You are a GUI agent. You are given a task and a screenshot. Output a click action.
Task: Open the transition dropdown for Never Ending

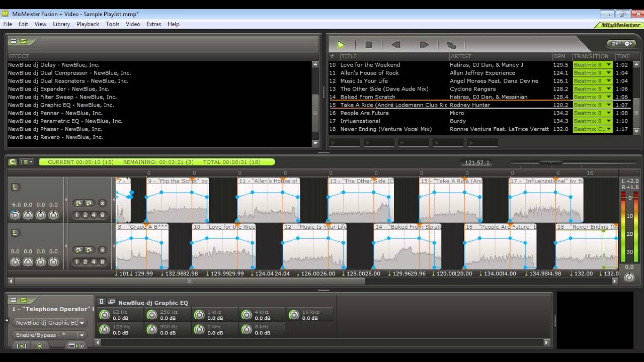pos(608,129)
